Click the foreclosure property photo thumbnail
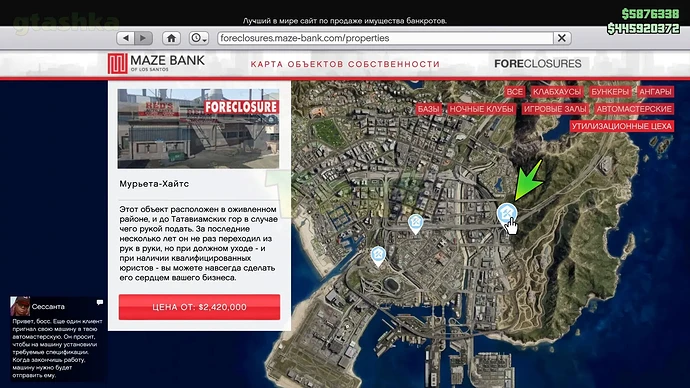This screenshot has height=388, width=690. tap(198, 128)
